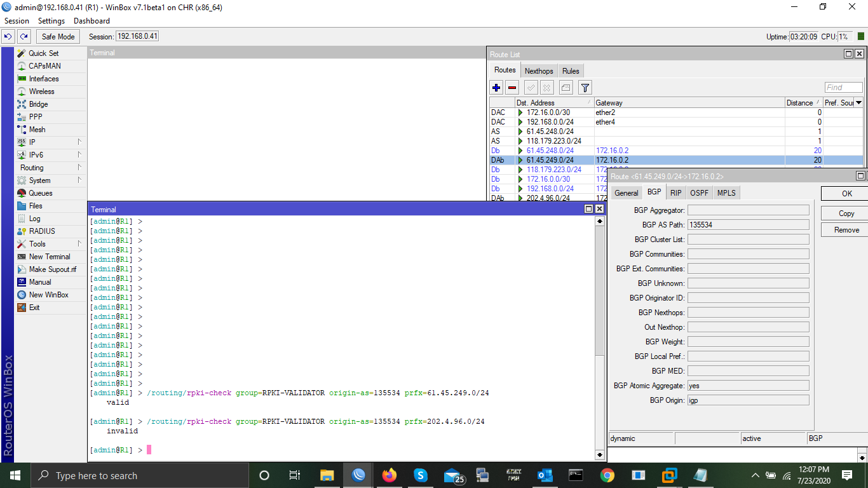
Task: Switch to the Rules tab
Action: tap(571, 71)
